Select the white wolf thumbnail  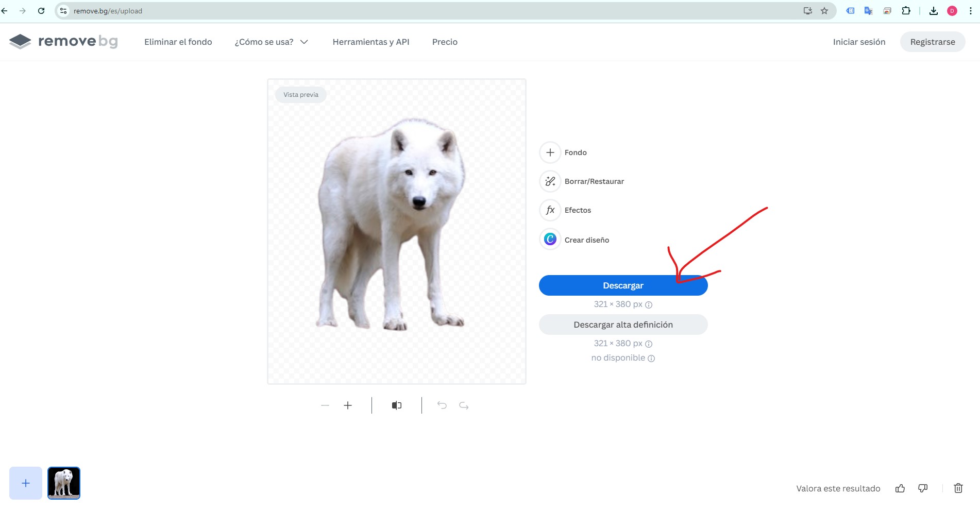tap(64, 483)
